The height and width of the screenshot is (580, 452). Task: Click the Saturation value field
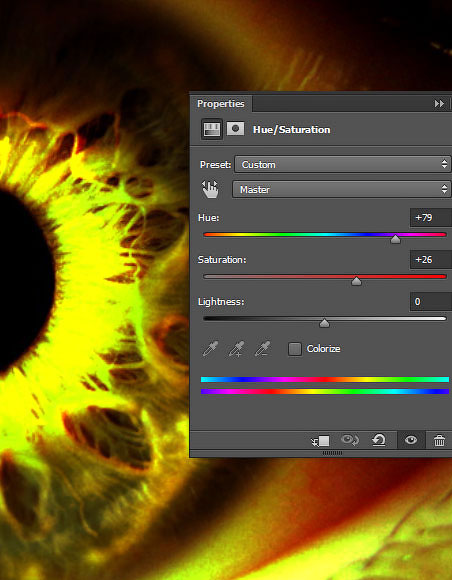(x=431, y=260)
